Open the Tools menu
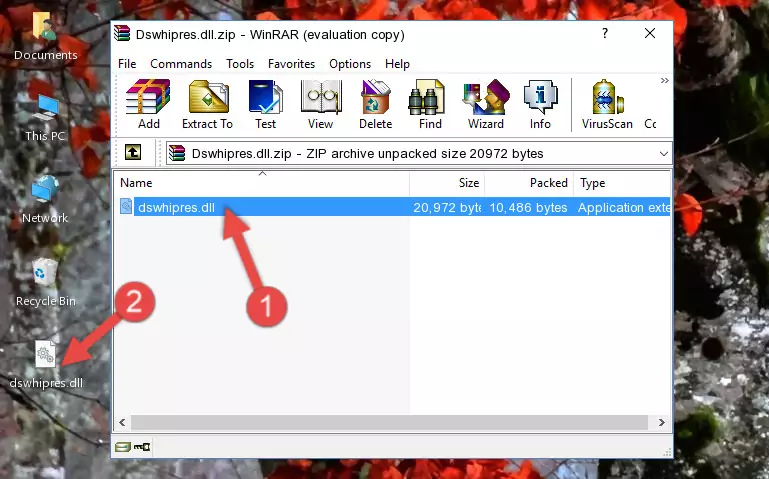This screenshot has width=769, height=479. click(x=240, y=64)
